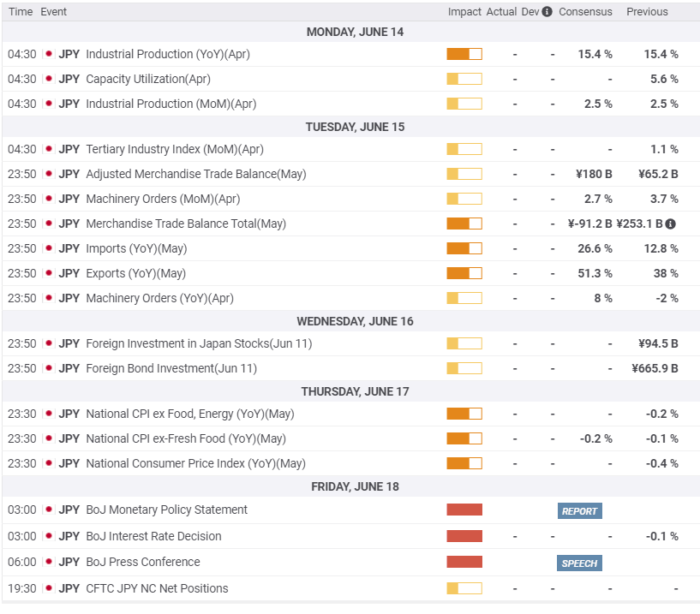Select Adjusted Merchandise Trade Balance event

click(x=195, y=175)
